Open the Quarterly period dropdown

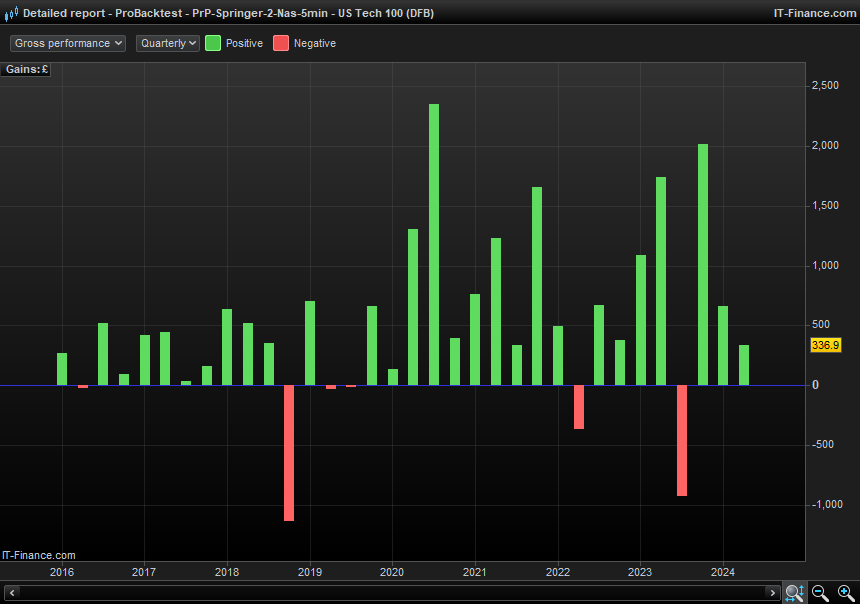168,43
